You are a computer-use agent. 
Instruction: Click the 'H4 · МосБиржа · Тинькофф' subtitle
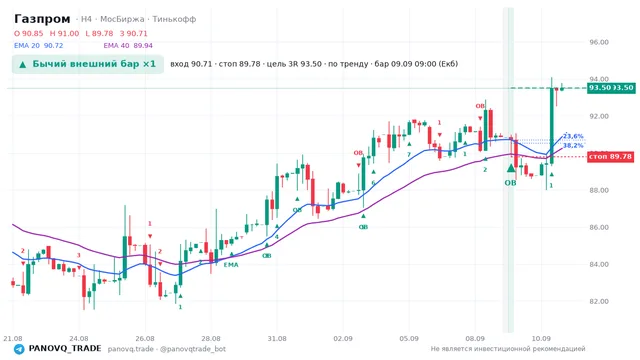[138, 19]
